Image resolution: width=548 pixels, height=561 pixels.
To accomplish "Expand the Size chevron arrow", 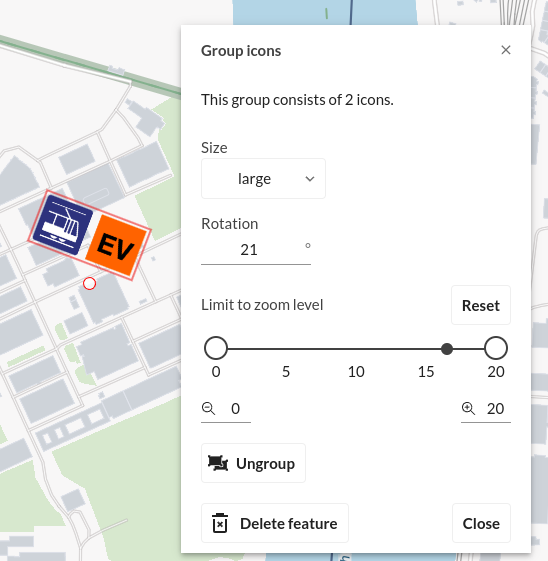I will tap(310, 179).
